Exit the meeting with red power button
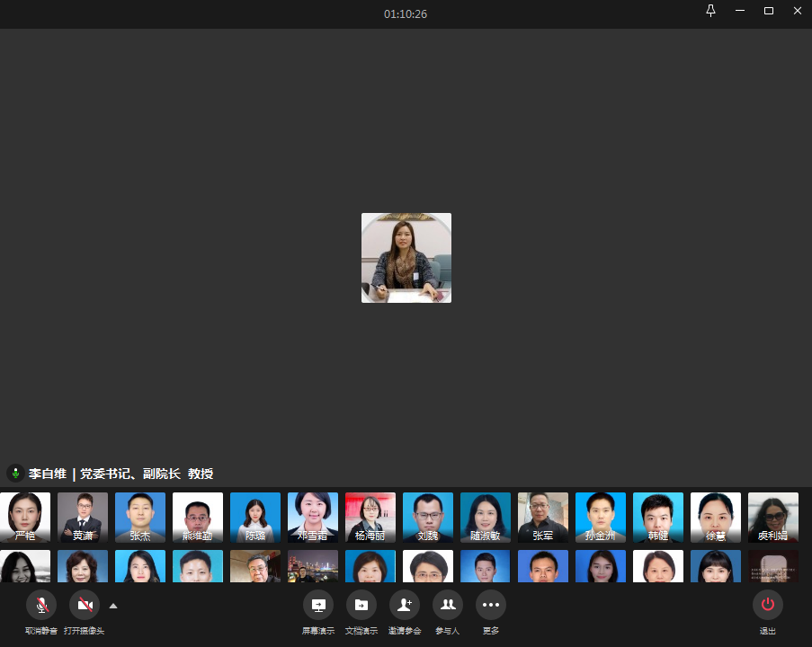This screenshot has width=812, height=647. (767, 605)
